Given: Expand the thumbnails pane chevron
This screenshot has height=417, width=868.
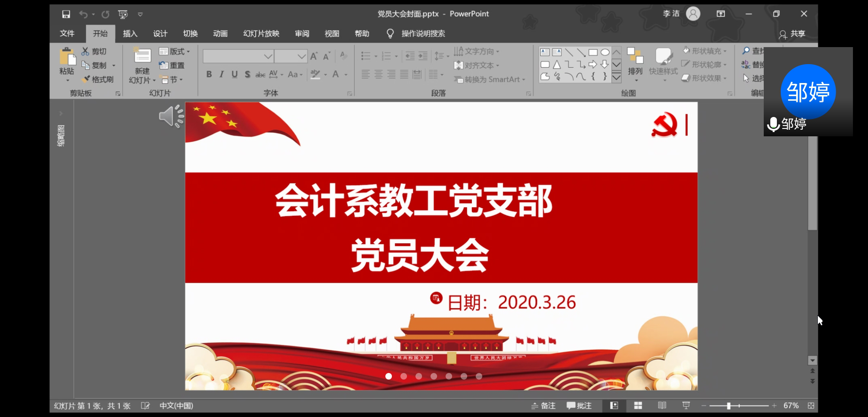Looking at the screenshot, I should pyautogui.click(x=61, y=114).
